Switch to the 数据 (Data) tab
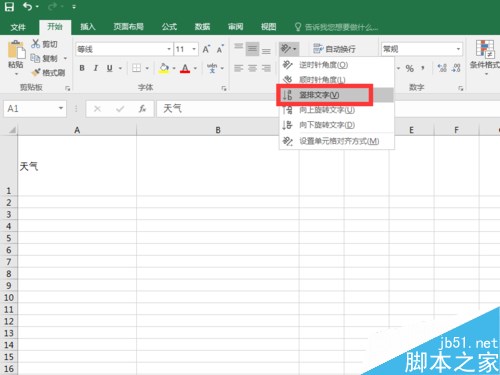 [202, 27]
